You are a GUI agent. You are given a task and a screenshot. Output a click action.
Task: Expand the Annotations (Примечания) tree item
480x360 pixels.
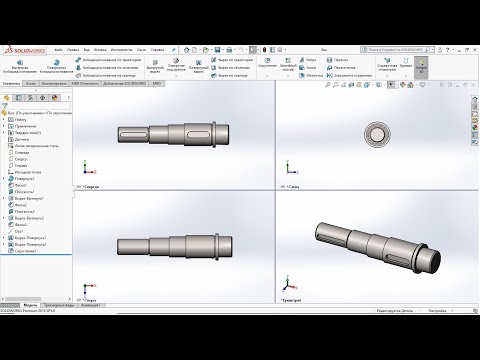tap(4, 126)
